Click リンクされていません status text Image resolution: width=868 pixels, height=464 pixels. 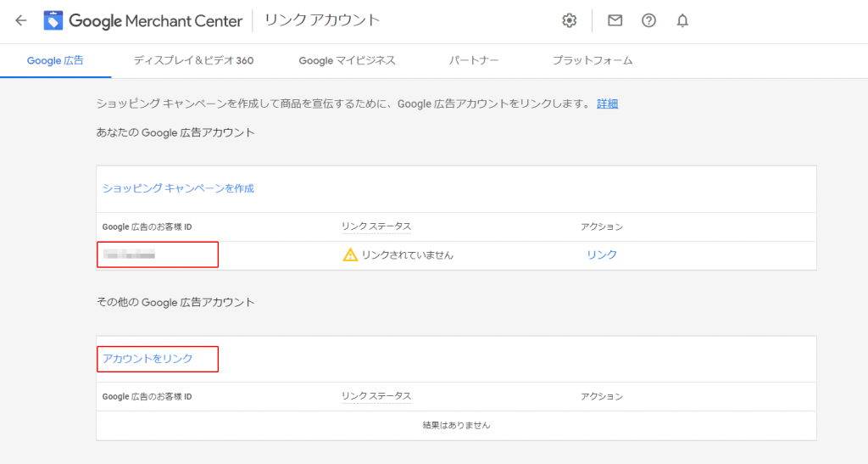pyautogui.click(x=408, y=255)
